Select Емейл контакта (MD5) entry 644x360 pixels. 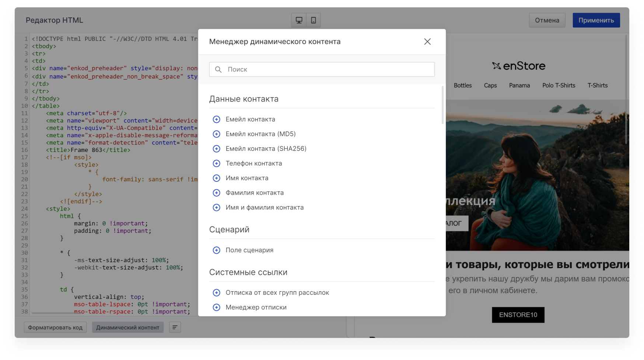click(x=261, y=134)
